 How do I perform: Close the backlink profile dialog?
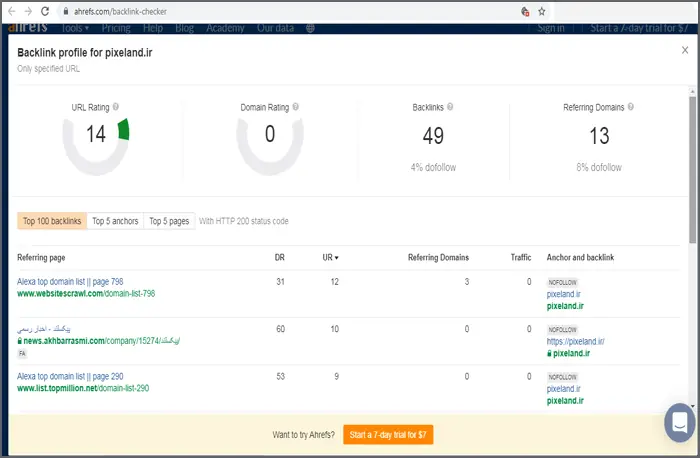[685, 50]
